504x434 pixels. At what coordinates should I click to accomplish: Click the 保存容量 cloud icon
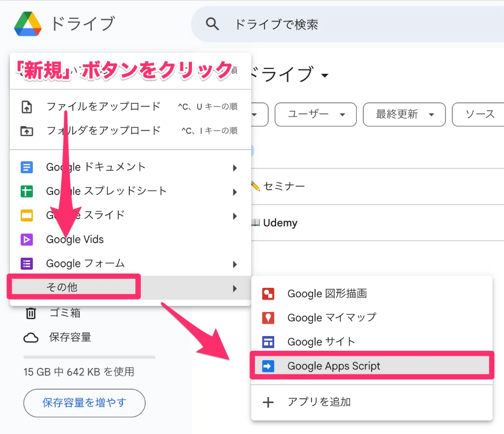[x=31, y=338]
